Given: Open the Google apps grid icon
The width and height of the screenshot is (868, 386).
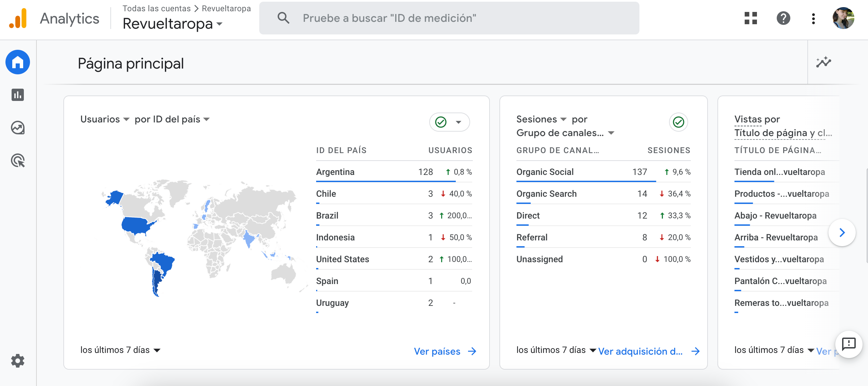Looking at the screenshot, I should coord(750,18).
